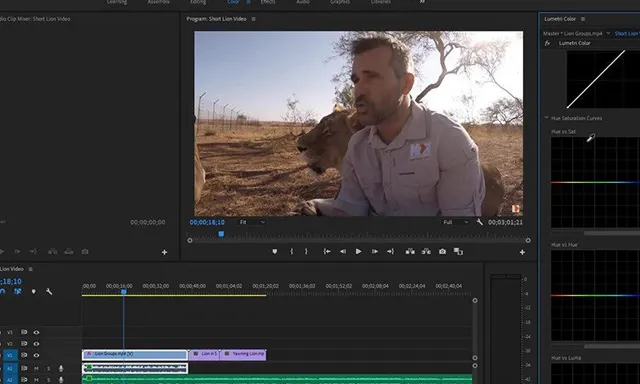Switch to the Graphics workspace tab

coord(340,2)
